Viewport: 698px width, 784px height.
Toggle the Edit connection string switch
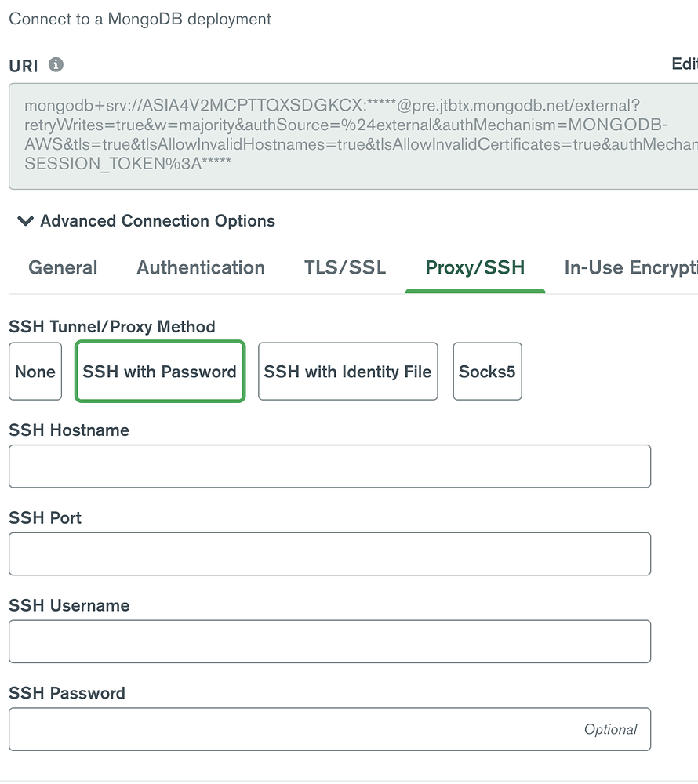(x=684, y=64)
